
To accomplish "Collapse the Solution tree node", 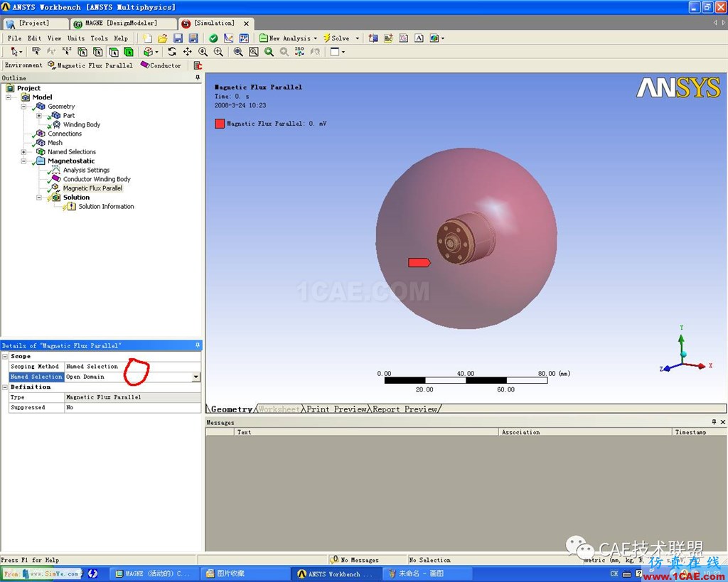I will click(39, 198).
